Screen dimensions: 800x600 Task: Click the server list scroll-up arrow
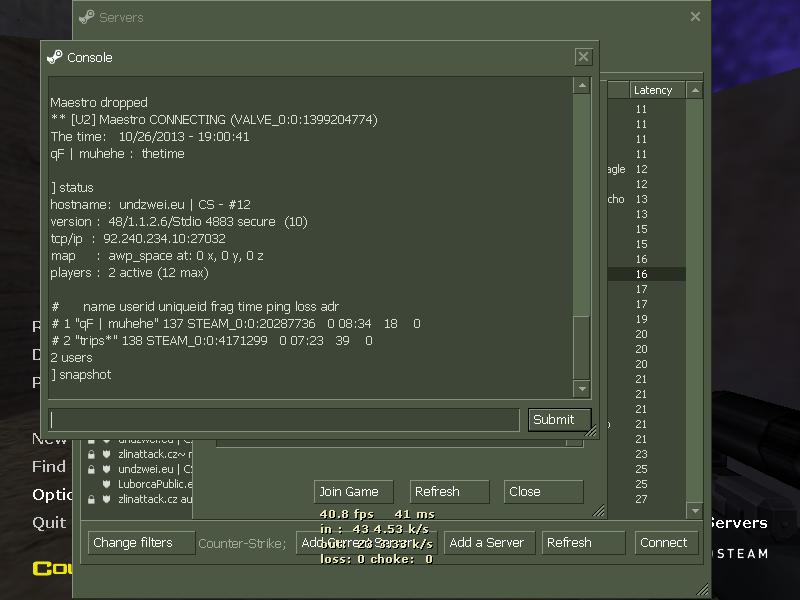point(694,90)
